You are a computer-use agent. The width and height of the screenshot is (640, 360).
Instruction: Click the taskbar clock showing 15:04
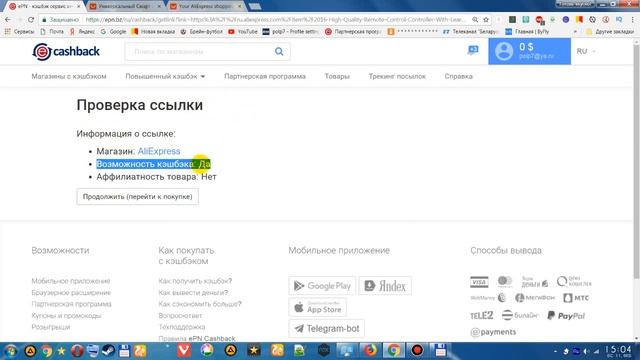click(618, 351)
